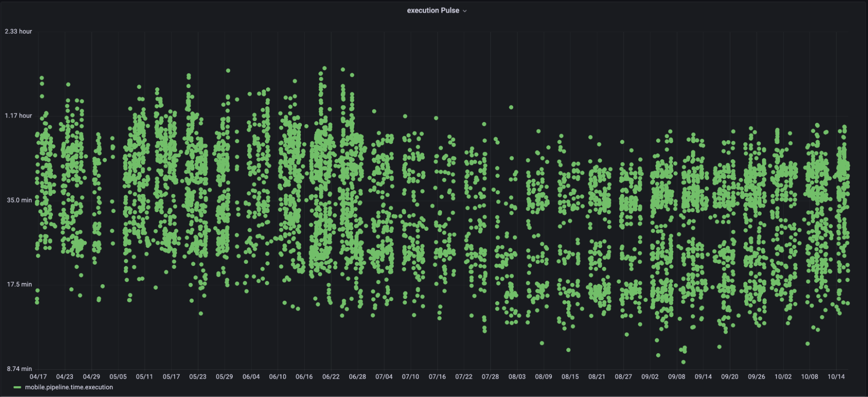Click the 35.0 min y-axis label
This screenshot has width=868, height=397.
(x=19, y=200)
